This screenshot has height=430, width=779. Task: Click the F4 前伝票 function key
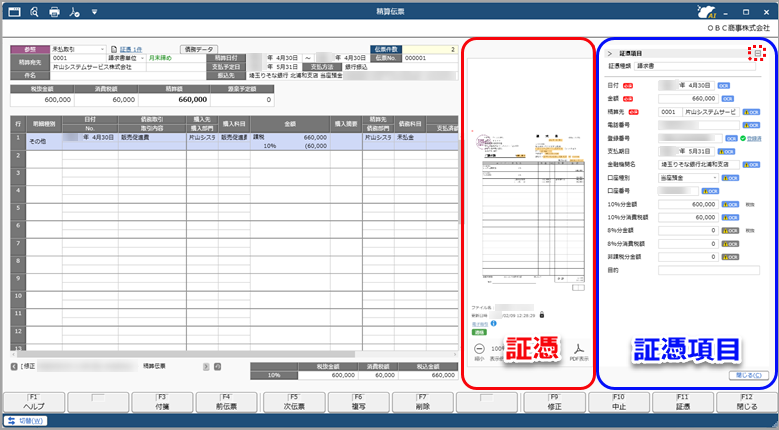click(x=227, y=402)
